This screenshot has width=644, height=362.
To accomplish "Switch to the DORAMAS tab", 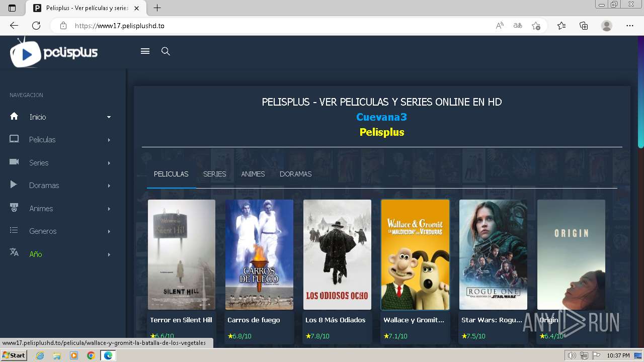I will click(x=296, y=174).
